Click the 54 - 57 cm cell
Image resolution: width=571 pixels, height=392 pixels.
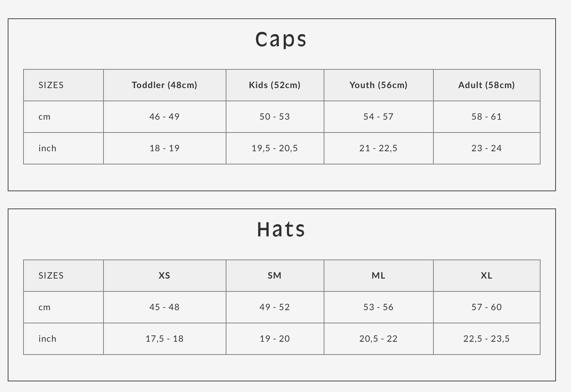click(378, 117)
